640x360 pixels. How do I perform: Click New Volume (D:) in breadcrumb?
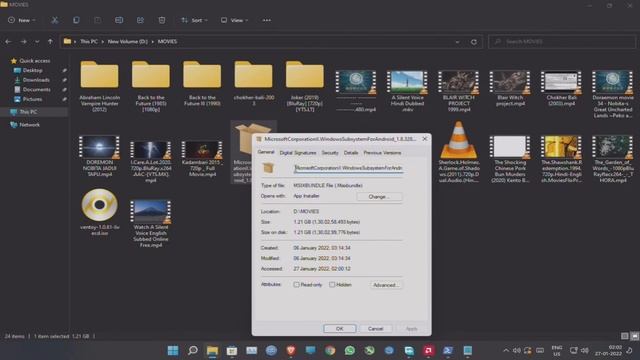point(127,42)
